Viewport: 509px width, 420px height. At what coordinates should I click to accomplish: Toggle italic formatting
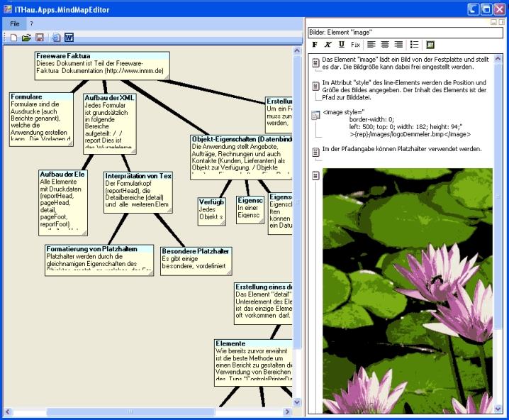(x=328, y=45)
